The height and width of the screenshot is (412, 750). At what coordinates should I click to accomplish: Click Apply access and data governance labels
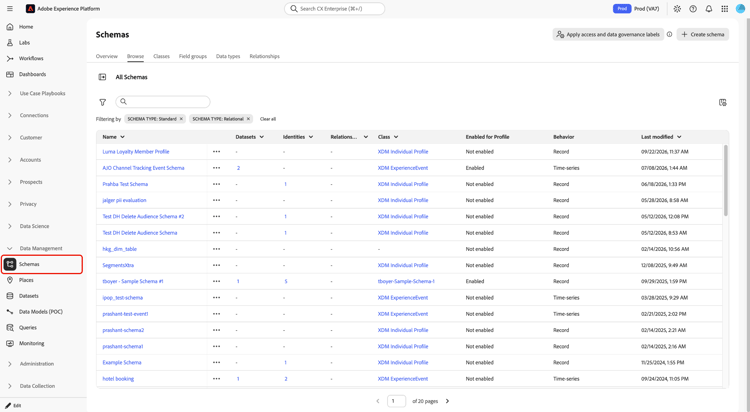(x=608, y=34)
